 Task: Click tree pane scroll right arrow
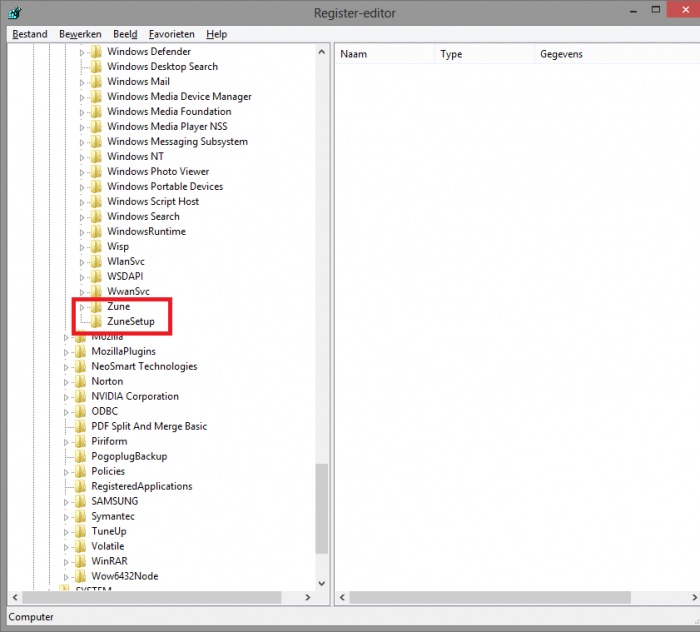[x=308, y=597]
